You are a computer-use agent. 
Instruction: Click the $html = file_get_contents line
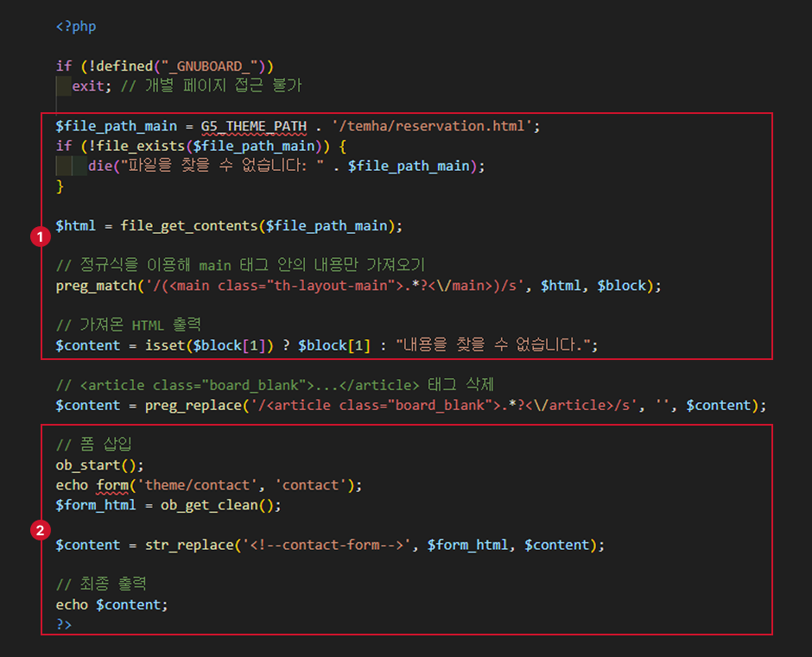pos(229,226)
